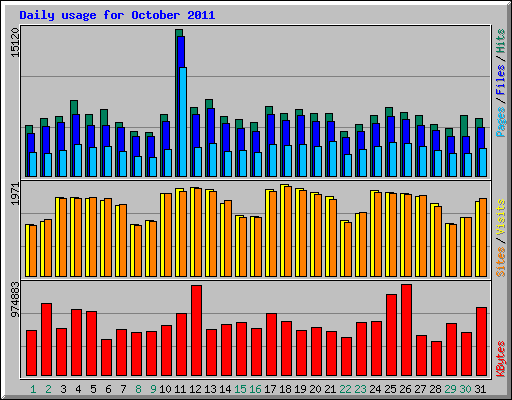This screenshot has height=400, width=512.
Task: Click day 14 on the x-axis
Action: (225, 389)
